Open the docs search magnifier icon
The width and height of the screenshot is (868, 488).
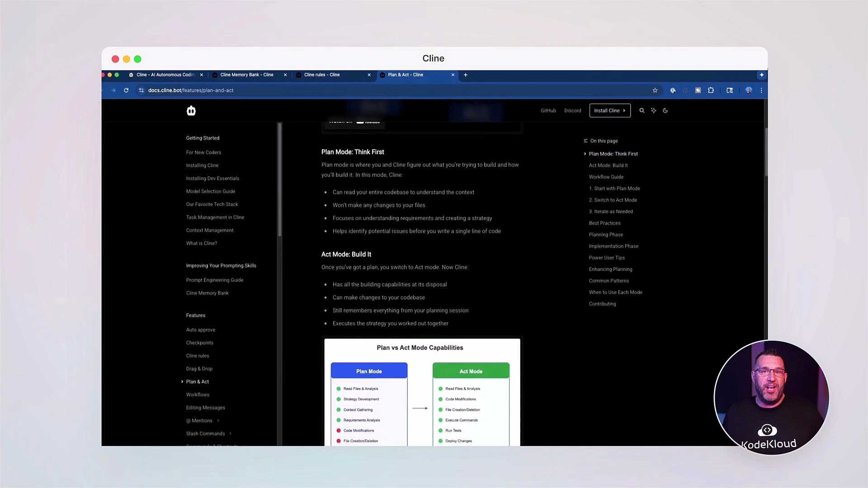coord(642,110)
